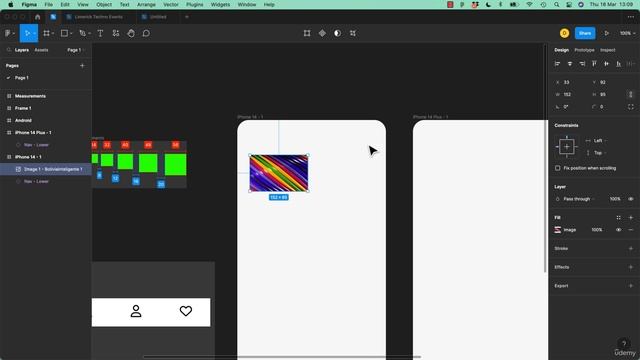Click Align top icon
Screen dimensions: 640x360
594,64
